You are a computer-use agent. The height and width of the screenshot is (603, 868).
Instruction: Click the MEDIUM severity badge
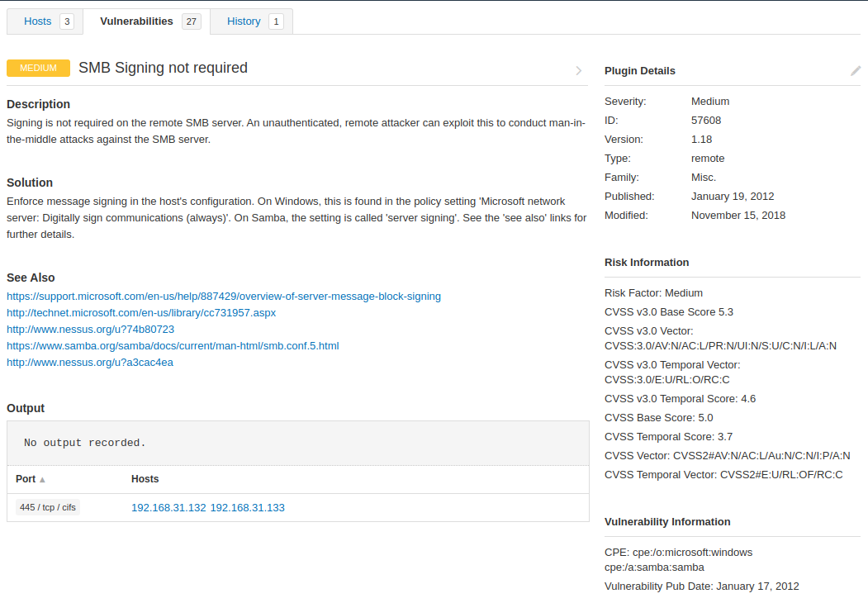(38, 68)
